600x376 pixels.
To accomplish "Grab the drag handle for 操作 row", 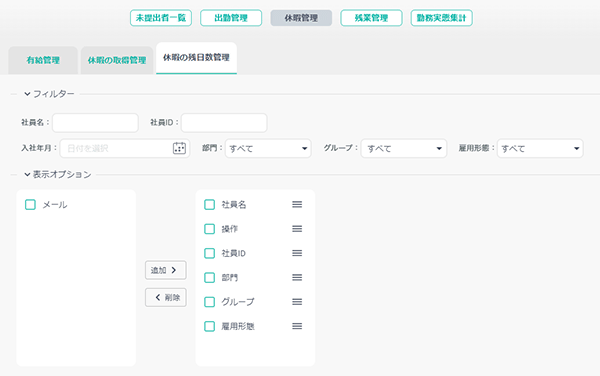I will [297, 229].
